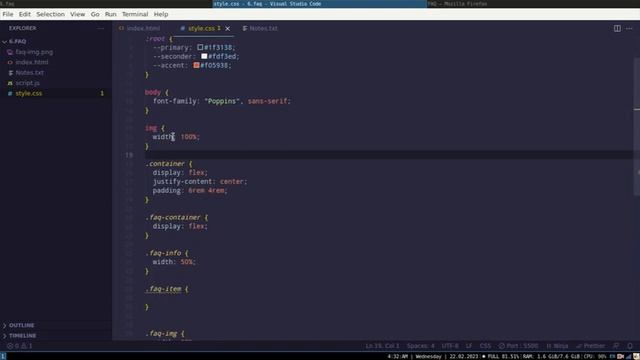Click the UTF-8 encoding indicator
Screen dimensions: 640x360
(x=450, y=346)
